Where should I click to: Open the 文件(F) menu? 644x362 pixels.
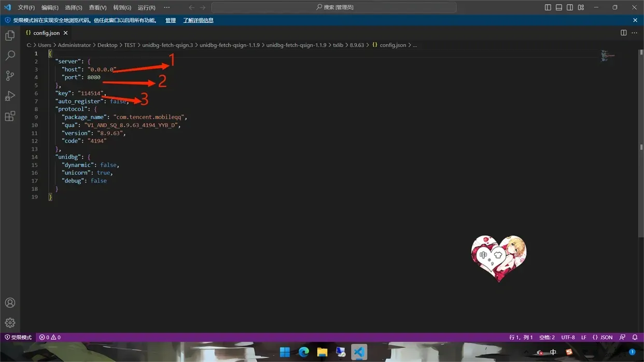26,7
